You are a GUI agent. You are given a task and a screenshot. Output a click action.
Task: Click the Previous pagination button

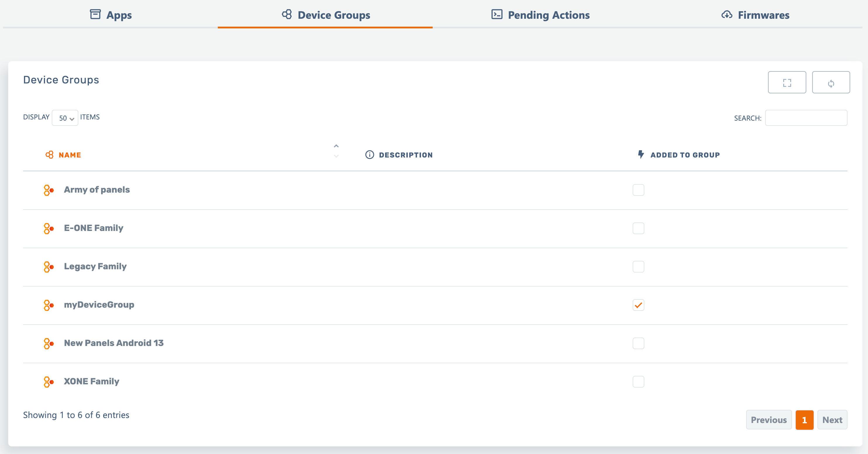tap(769, 419)
